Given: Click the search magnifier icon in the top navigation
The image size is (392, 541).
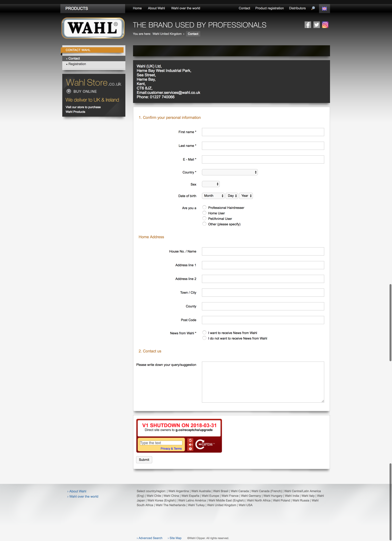Looking at the screenshot, I should [313, 8].
